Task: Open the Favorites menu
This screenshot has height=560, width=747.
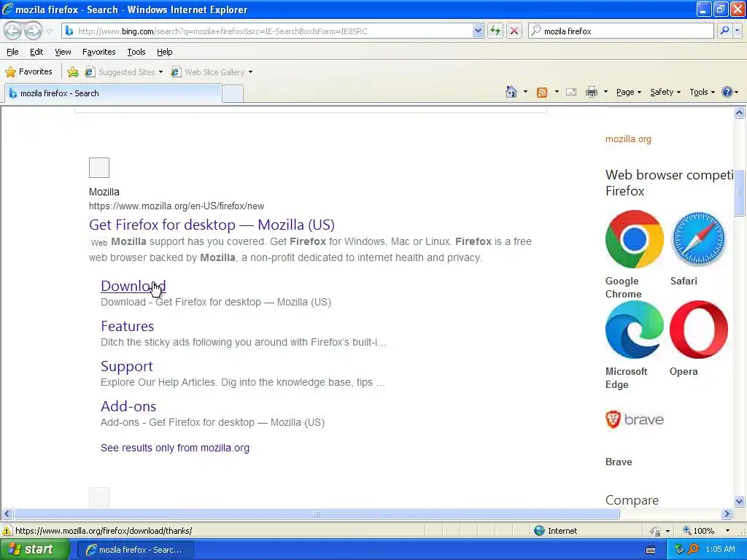Action: (98, 52)
